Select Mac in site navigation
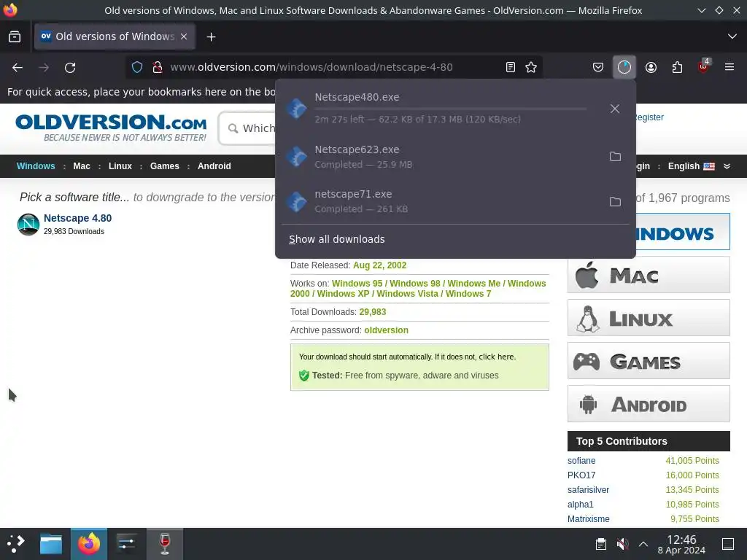This screenshot has height=560, width=747. click(82, 166)
